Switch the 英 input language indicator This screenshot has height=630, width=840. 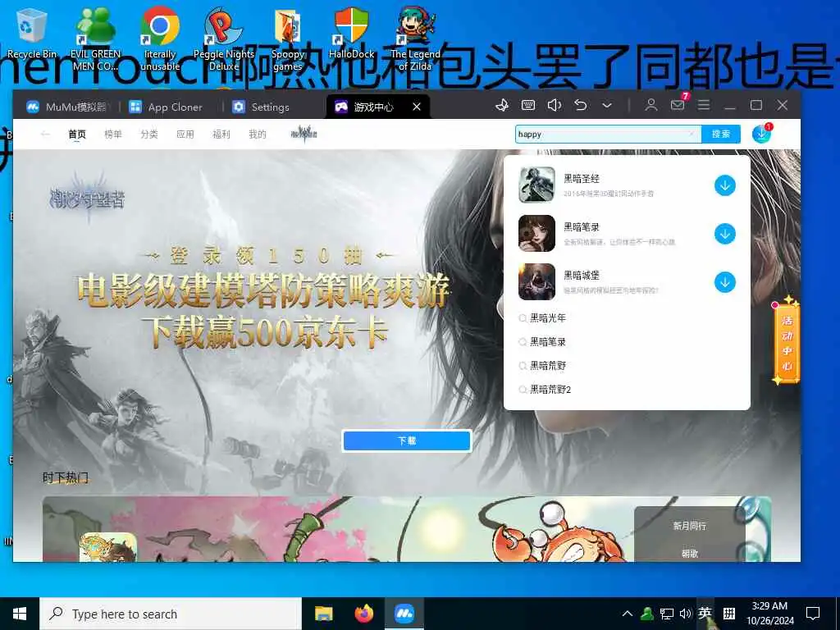point(705,613)
